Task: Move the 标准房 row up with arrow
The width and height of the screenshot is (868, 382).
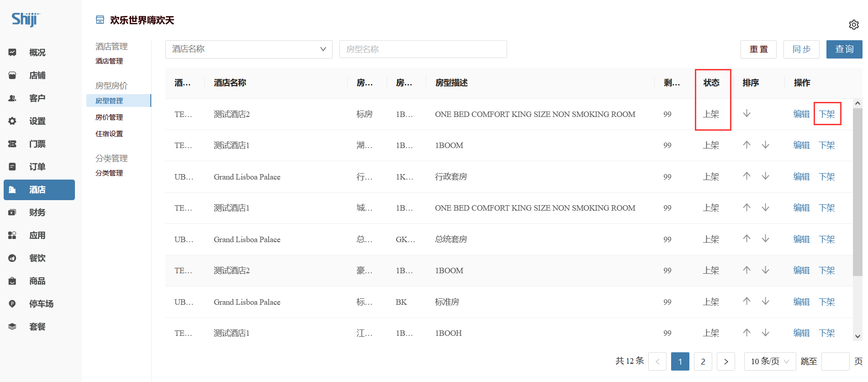Action: click(746, 301)
